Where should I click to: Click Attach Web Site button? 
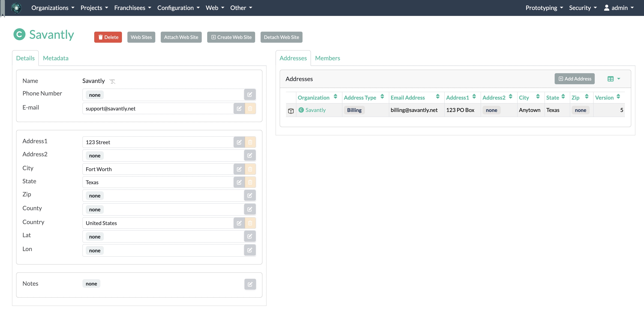181,37
